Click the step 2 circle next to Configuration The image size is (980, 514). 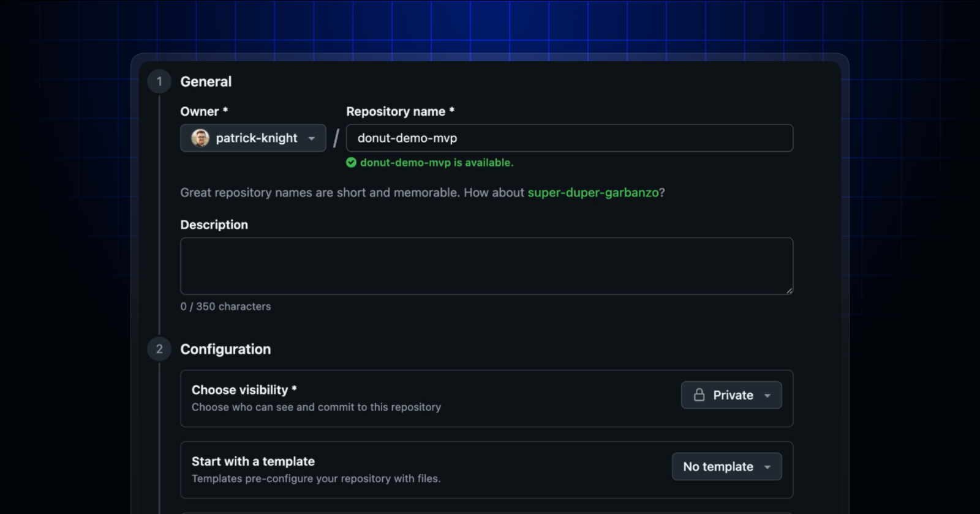click(159, 349)
